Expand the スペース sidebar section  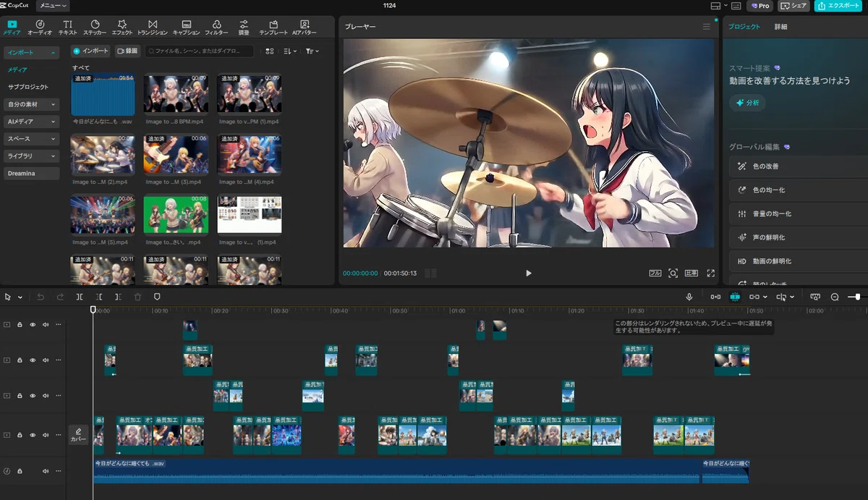click(x=31, y=138)
